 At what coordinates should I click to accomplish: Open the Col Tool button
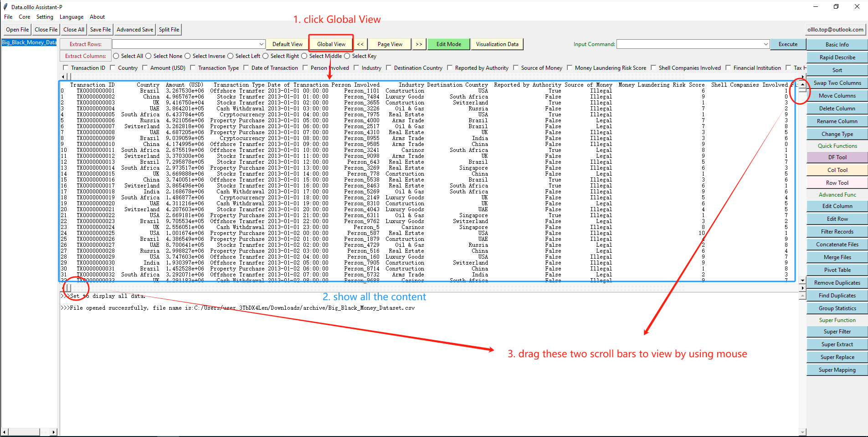pyautogui.click(x=837, y=170)
